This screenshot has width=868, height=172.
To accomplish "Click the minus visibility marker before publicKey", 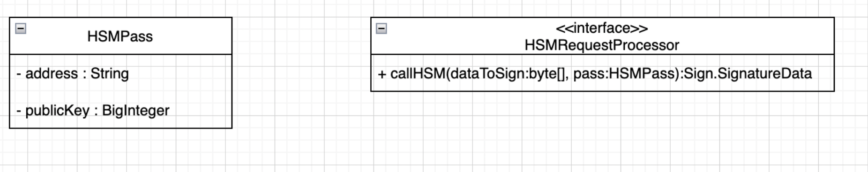I will coord(19,111).
